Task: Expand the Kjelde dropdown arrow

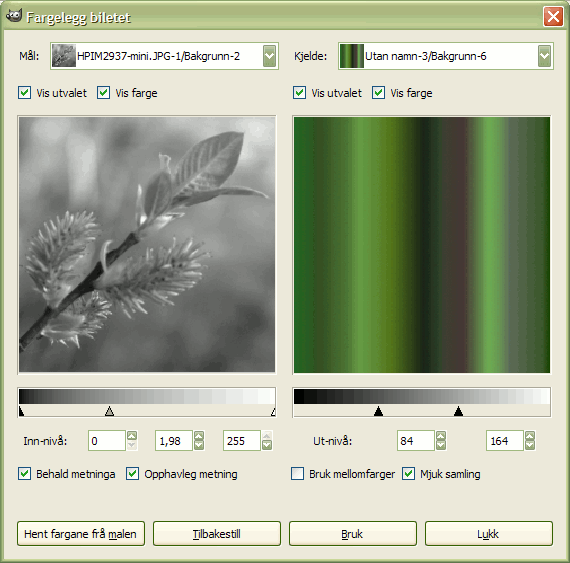Action: (544, 56)
